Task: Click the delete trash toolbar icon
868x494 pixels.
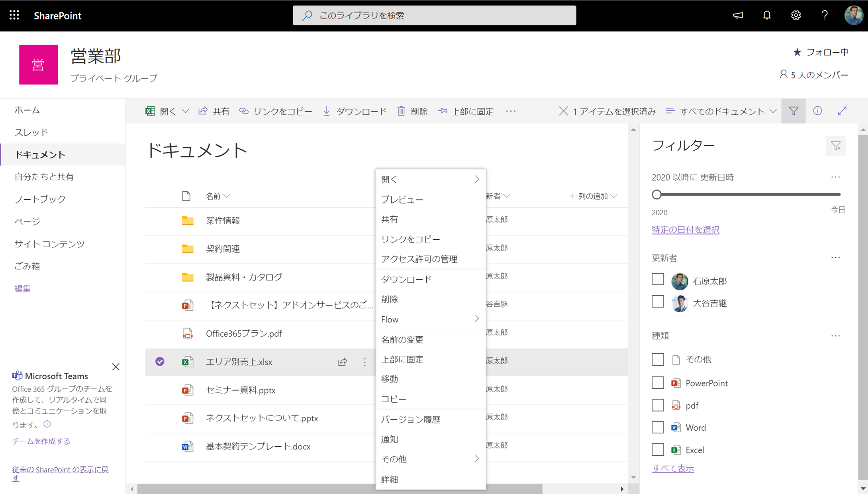Action: pyautogui.click(x=401, y=111)
